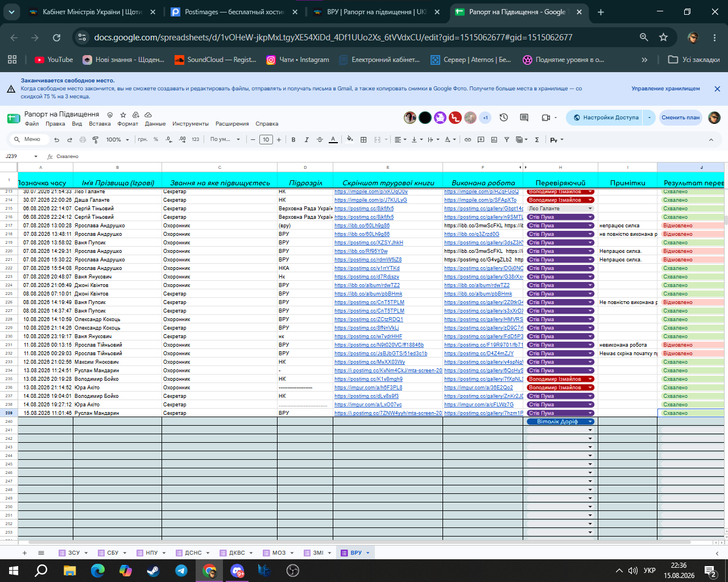Open the Формат menu

[128, 124]
